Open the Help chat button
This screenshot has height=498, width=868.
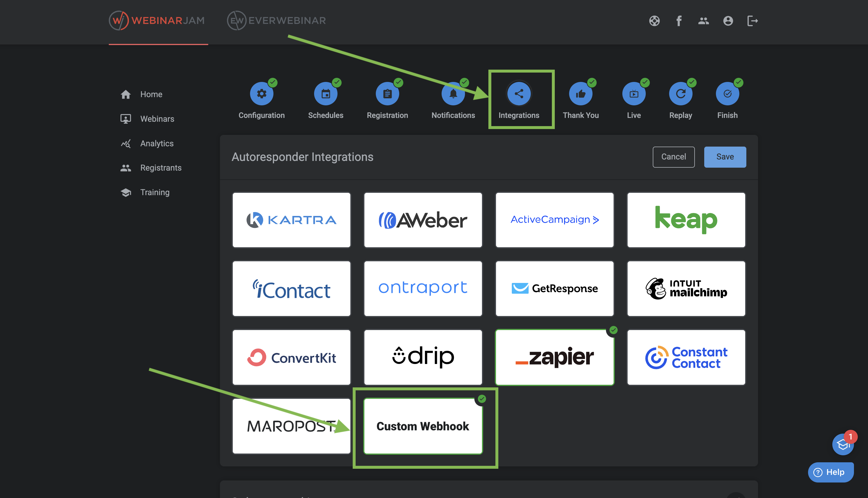[x=830, y=472]
